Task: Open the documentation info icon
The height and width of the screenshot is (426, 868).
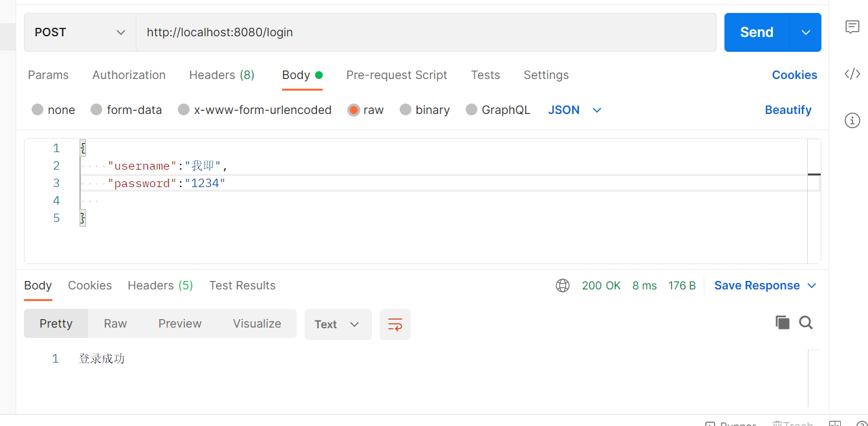Action: click(852, 120)
